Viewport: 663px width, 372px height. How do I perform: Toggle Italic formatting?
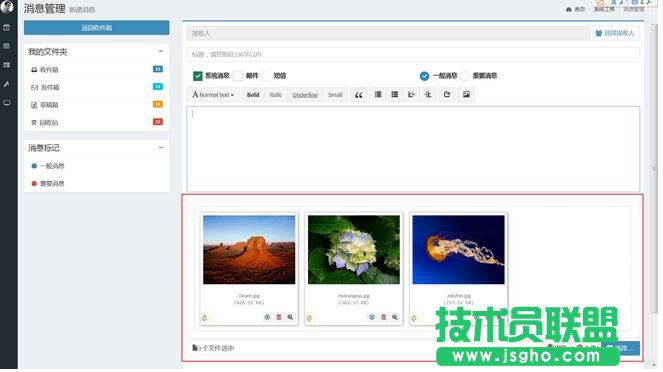coord(276,95)
